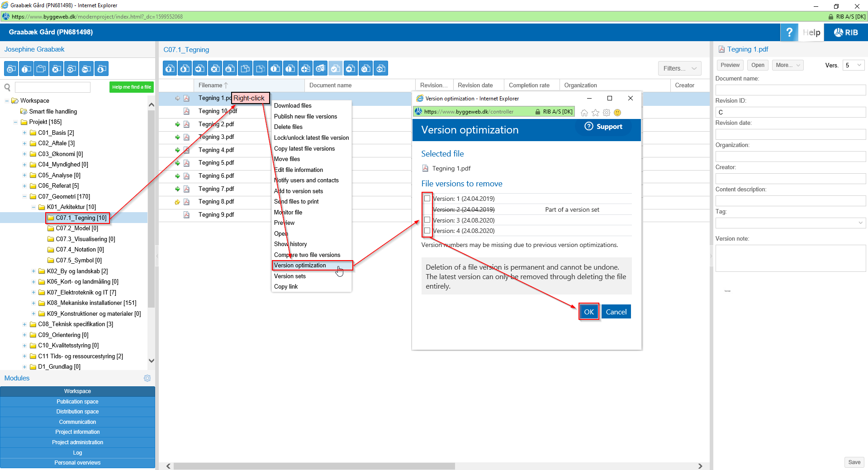Click the lock file toolbar icon

(230, 69)
